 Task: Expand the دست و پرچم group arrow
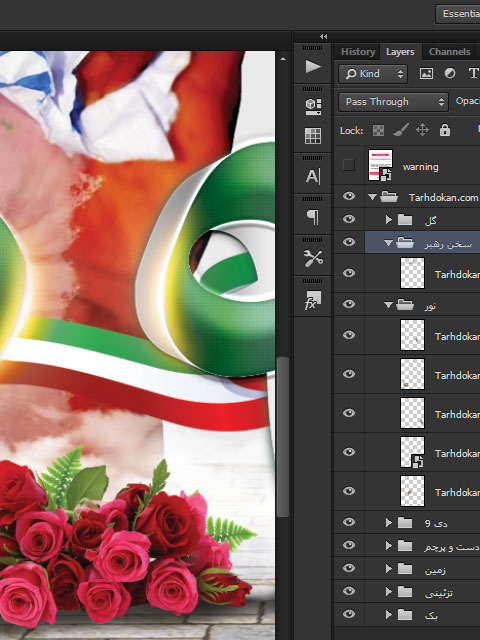pos(389,546)
